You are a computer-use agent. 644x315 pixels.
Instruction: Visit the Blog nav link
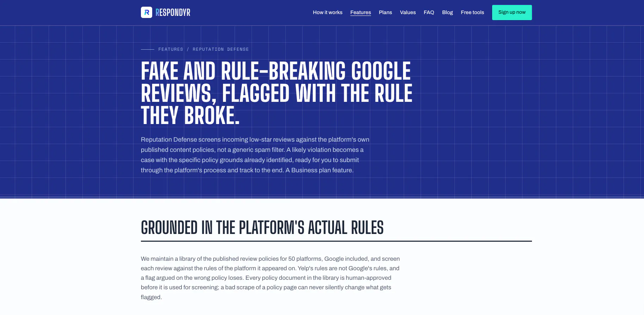pyautogui.click(x=447, y=12)
